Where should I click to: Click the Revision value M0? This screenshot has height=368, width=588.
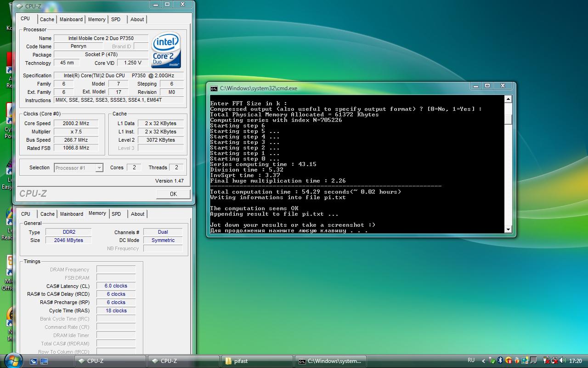(x=172, y=92)
